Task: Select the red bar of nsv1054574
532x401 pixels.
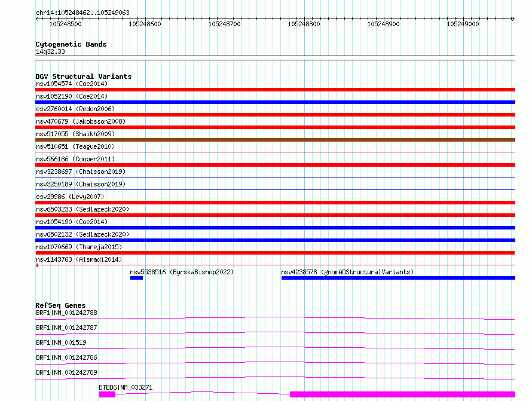Action: [275, 90]
